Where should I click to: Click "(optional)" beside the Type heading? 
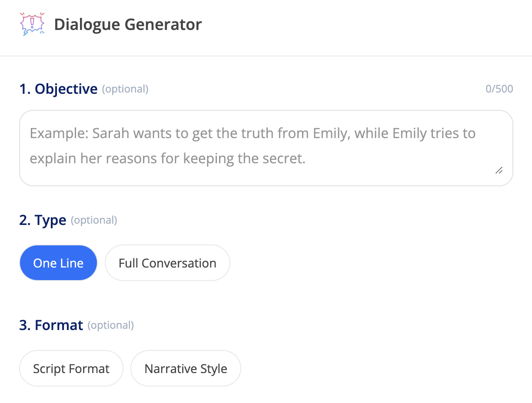tap(94, 220)
